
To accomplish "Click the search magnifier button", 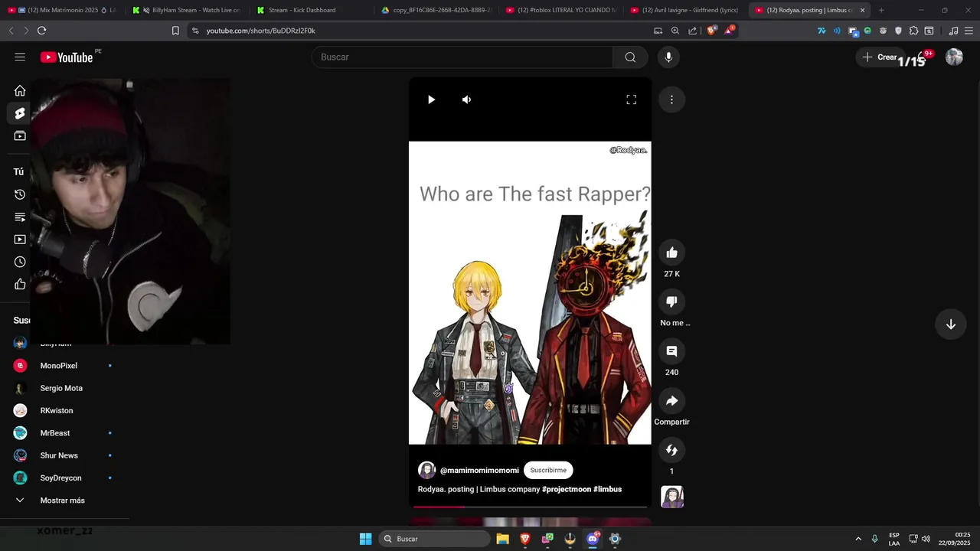I will [x=630, y=57].
